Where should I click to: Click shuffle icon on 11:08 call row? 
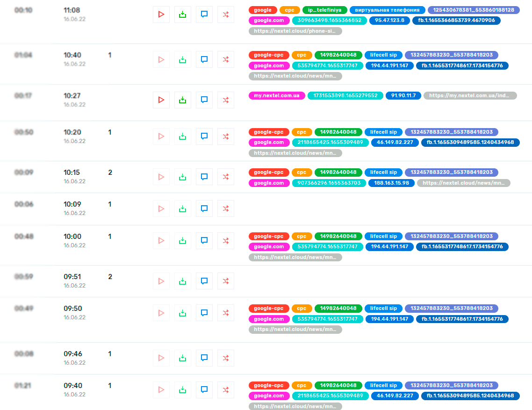[x=226, y=14]
